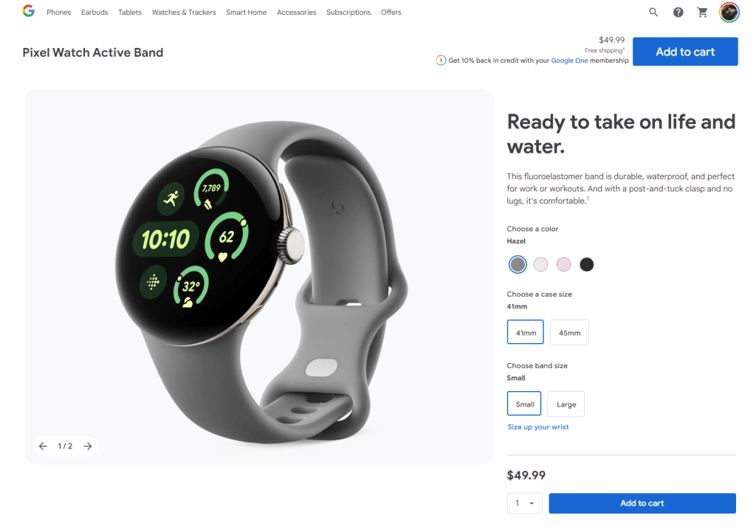
Task: Open the Subscriptions menu
Action: 348,13
